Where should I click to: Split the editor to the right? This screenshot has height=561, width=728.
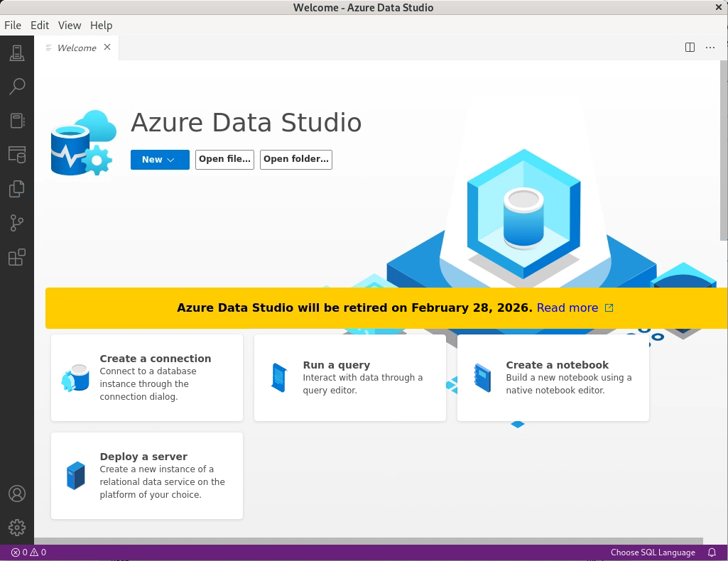coord(690,48)
